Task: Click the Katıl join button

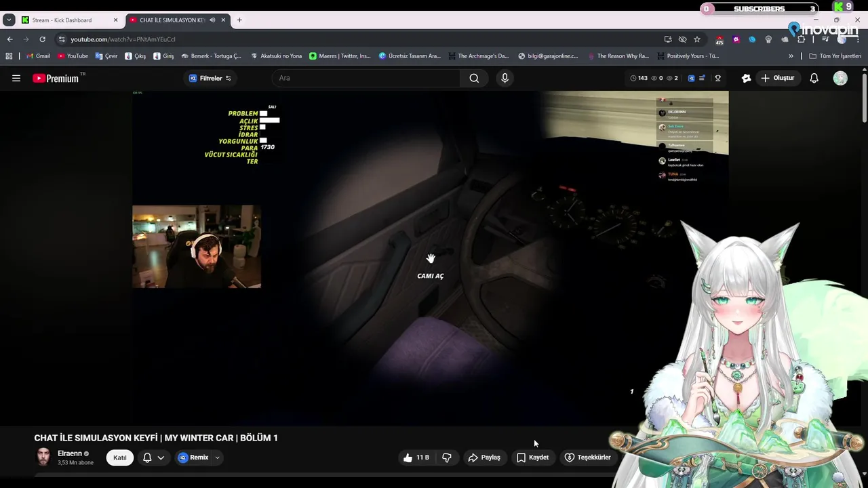Action: click(120, 457)
